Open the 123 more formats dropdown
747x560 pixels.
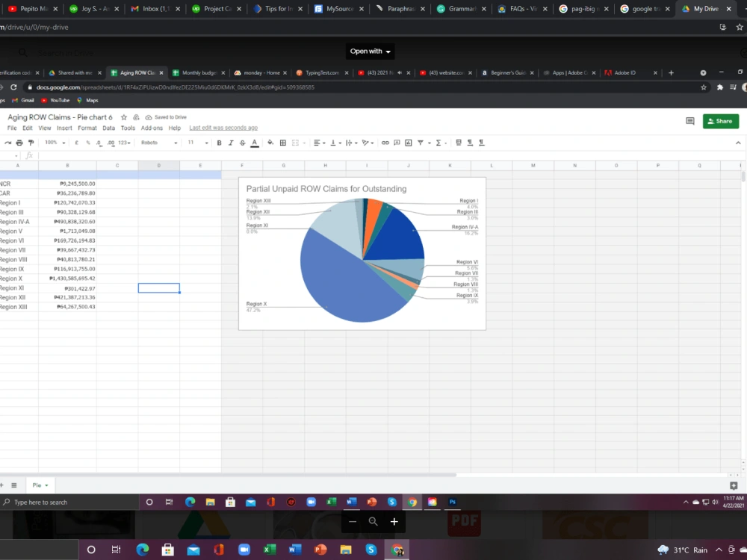coord(124,143)
